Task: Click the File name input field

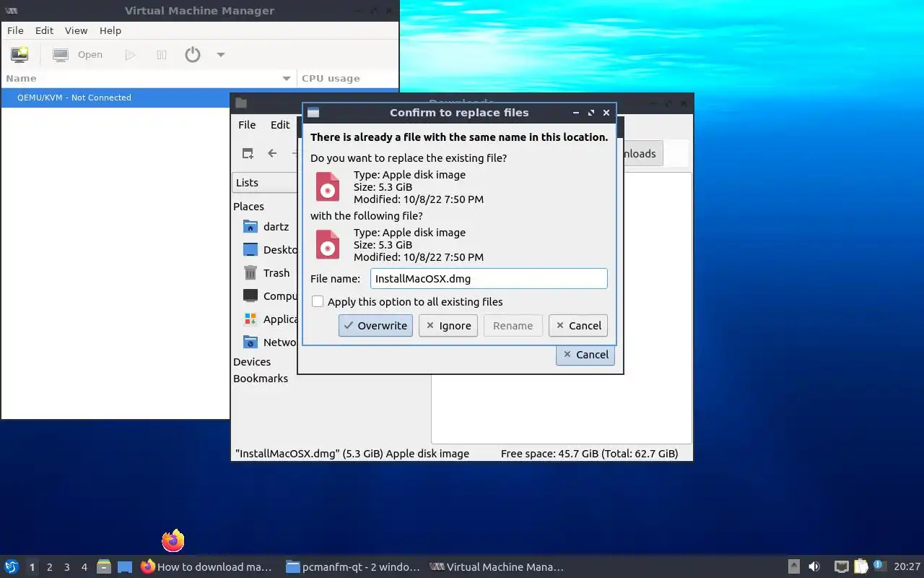Action: (x=489, y=278)
